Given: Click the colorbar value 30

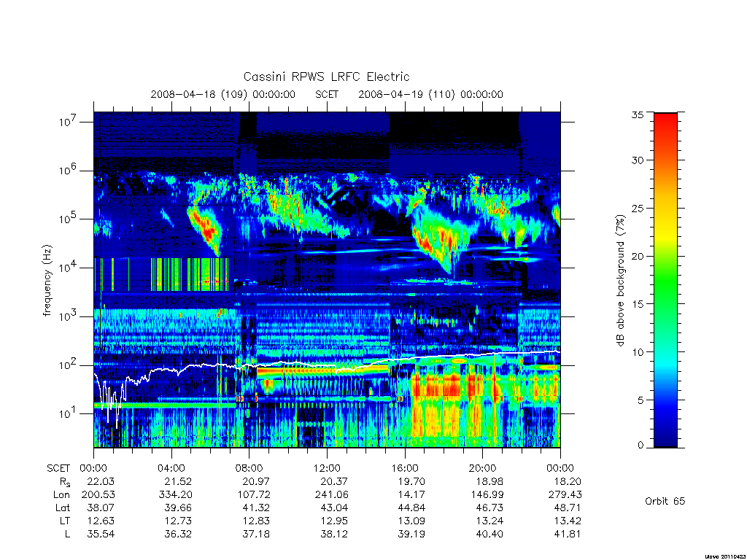Looking at the screenshot, I should (637, 160).
